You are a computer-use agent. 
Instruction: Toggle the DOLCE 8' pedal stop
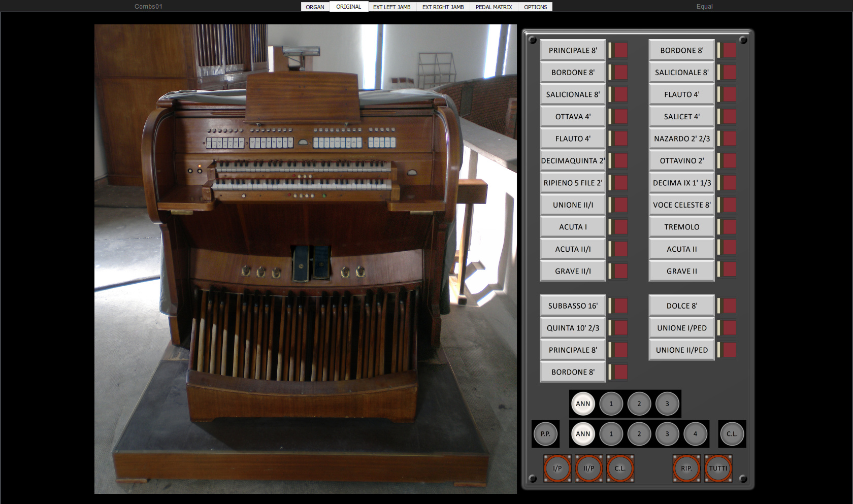[x=681, y=306]
